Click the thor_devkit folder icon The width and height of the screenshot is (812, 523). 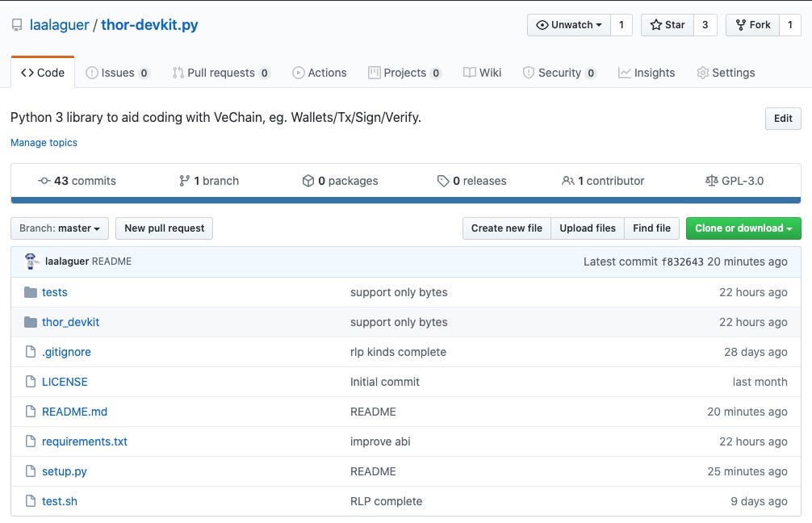tap(31, 322)
